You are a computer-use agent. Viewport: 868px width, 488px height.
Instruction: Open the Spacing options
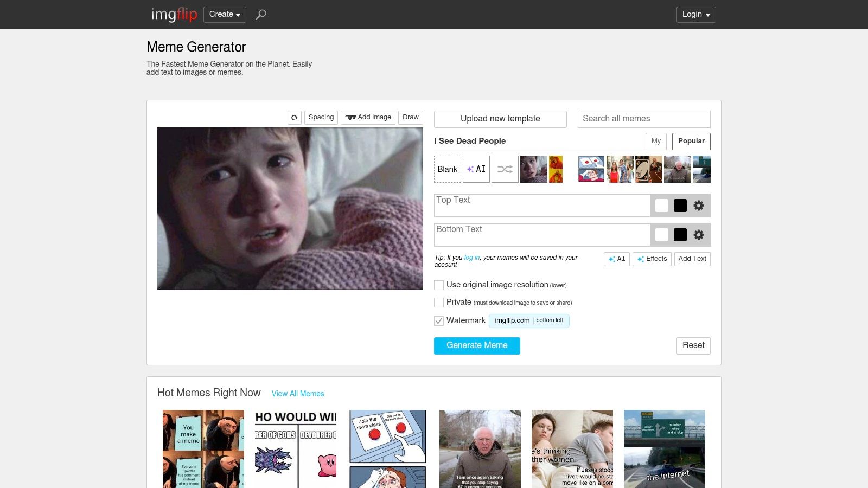[x=321, y=118]
